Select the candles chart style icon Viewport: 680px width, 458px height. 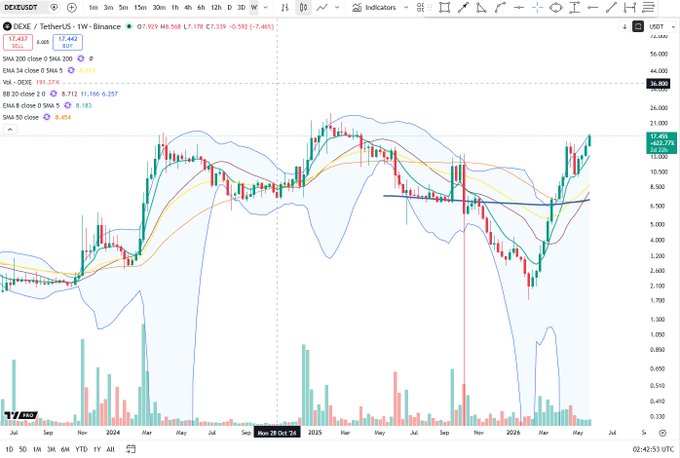pyautogui.click(x=304, y=7)
